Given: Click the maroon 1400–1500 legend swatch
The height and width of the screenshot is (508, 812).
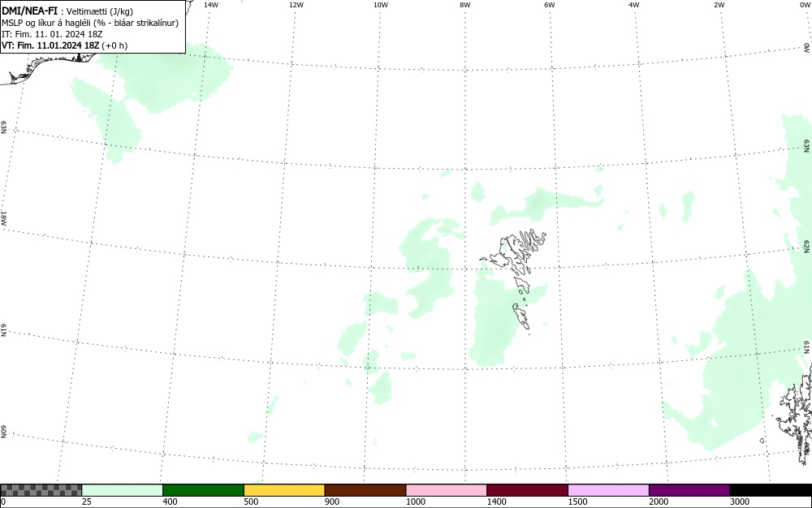Looking at the screenshot, I should pos(527,490).
